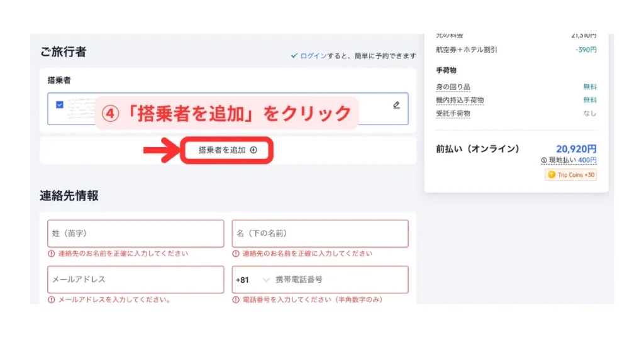Click the error icon under the phone number field
Image resolution: width=644 pixels, height=338 pixels.
click(x=236, y=300)
